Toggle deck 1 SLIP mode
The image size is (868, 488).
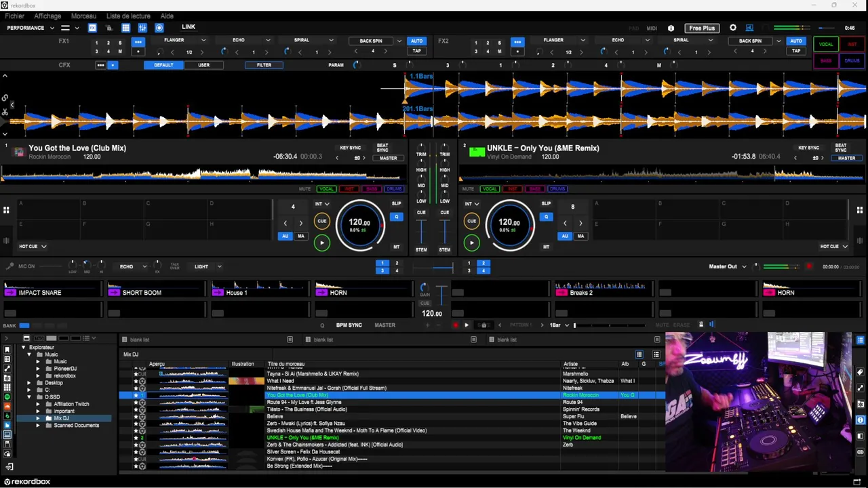397,203
